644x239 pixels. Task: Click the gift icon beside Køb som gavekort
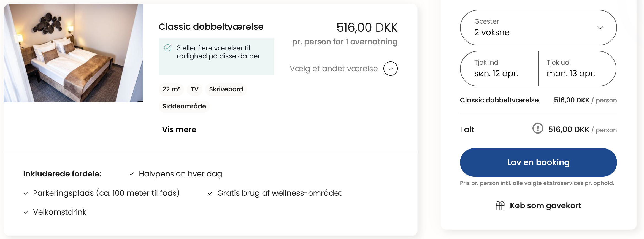point(500,206)
